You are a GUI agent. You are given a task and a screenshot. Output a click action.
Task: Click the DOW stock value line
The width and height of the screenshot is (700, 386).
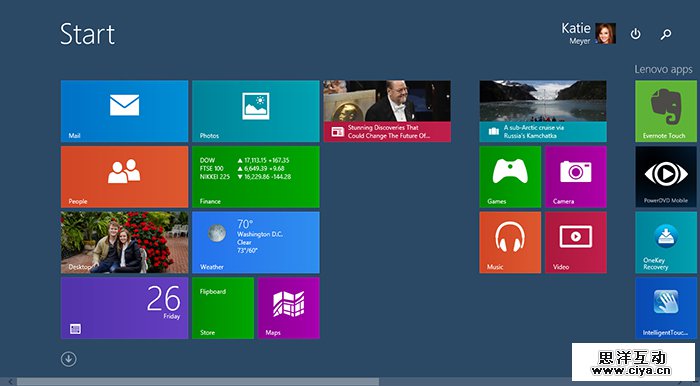pyautogui.click(x=244, y=160)
